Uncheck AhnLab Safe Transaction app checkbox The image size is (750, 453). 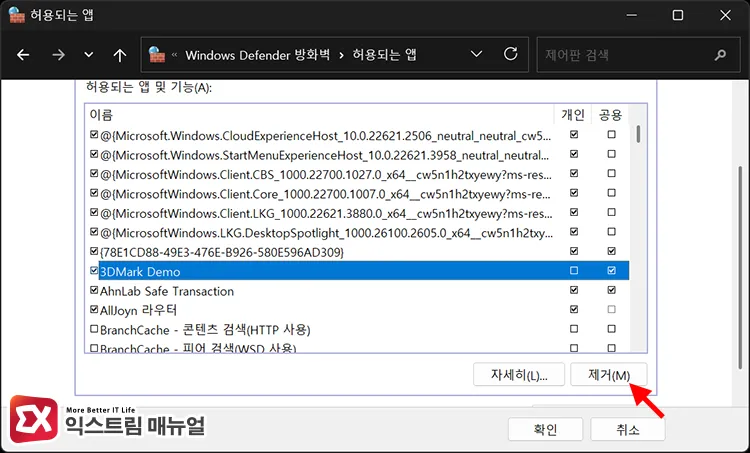pos(94,290)
